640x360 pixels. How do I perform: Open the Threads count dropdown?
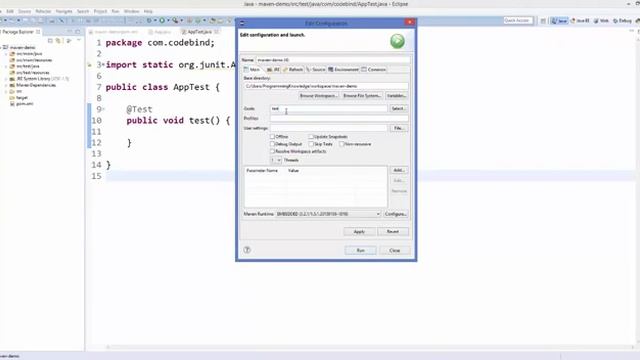pos(276,160)
